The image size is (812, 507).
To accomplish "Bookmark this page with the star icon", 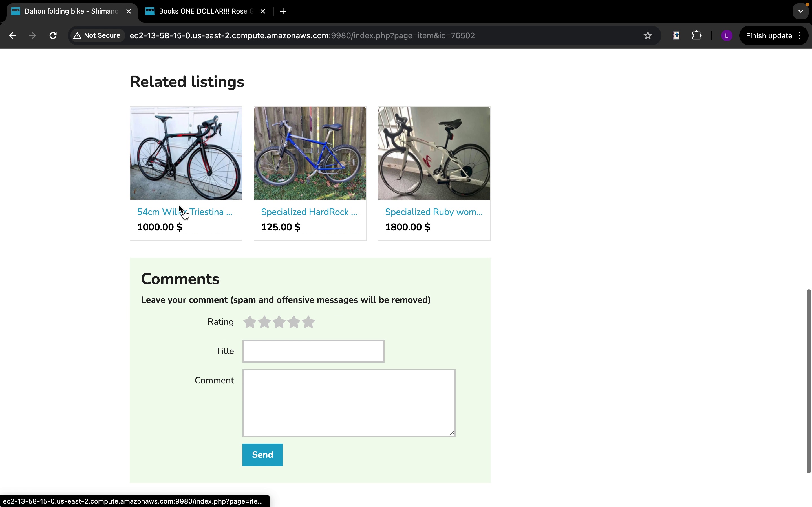I will (x=648, y=35).
